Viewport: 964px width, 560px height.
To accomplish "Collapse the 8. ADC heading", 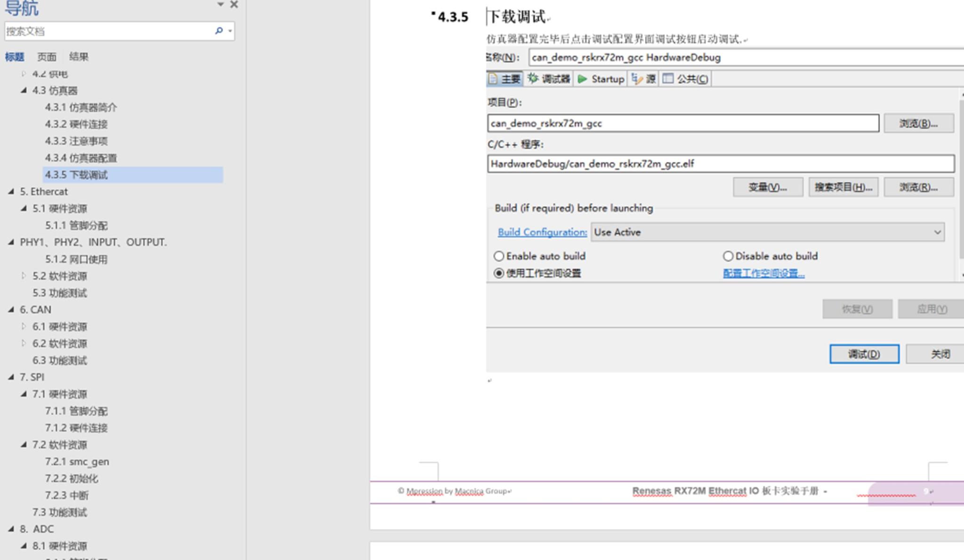I will click(x=11, y=528).
